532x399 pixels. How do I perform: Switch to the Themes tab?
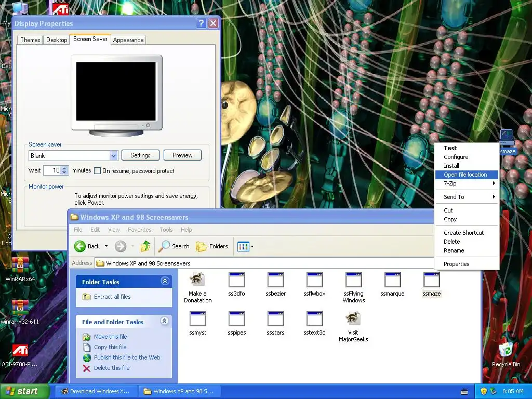click(30, 39)
